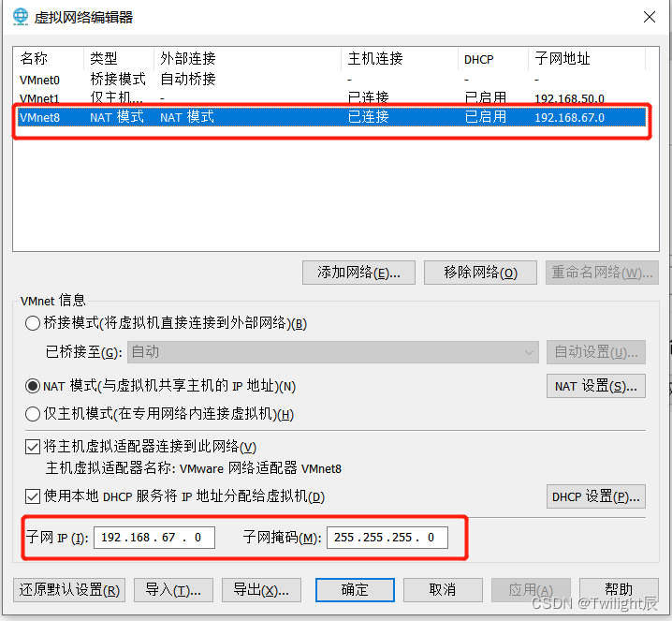Screen dimensions: 672x621
Task: Click the 子网 IP input field
Action: 154,538
